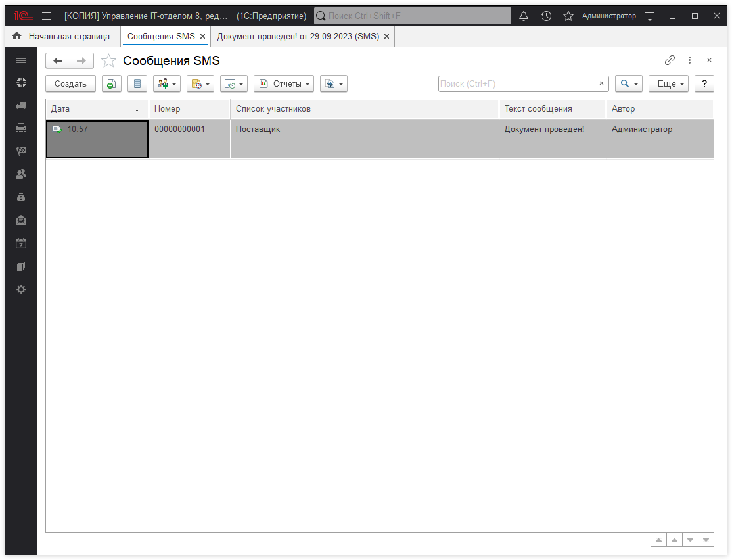This screenshot has width=732, height=560.
Task: Click the Создать button
Action: [70, 84]
